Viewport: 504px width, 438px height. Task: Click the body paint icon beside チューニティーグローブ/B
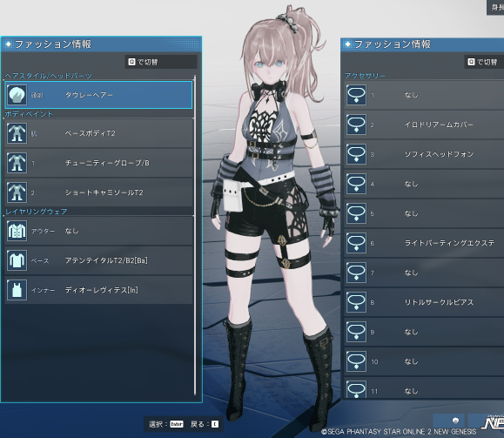click(17, 163)
